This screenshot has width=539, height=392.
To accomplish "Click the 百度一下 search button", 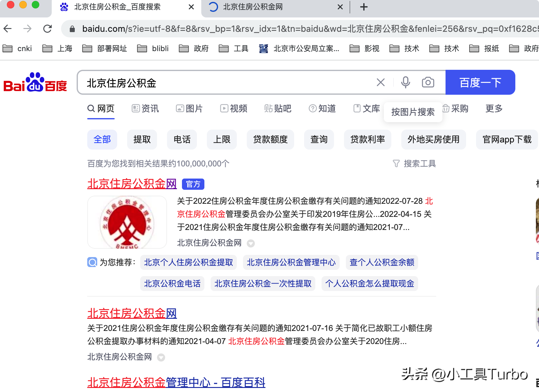I will point(480,82).
